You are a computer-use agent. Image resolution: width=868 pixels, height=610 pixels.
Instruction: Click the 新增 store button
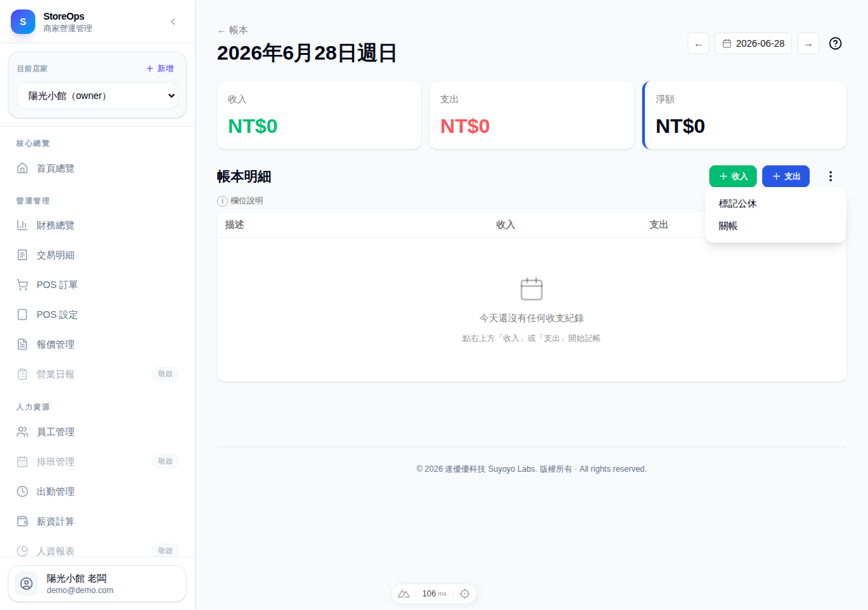click(x=160, y=68)
